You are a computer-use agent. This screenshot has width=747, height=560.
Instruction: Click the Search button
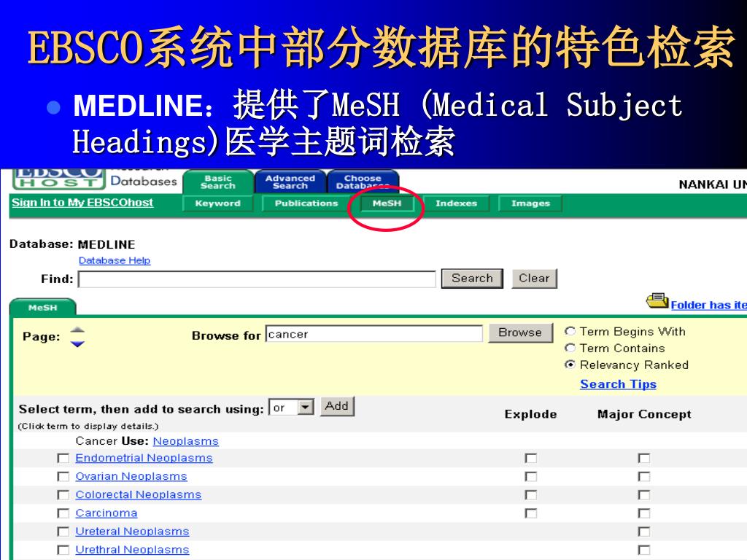(472, 279)
